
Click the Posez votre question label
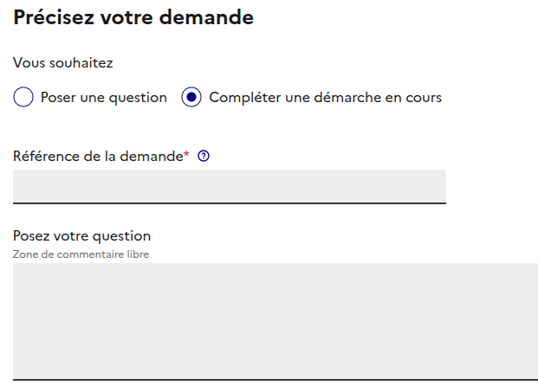82,235
